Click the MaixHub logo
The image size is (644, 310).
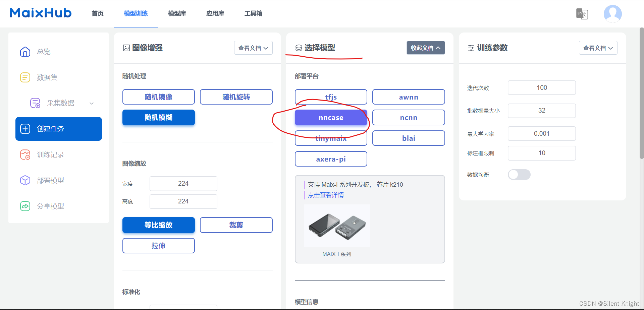pos(41,13)
